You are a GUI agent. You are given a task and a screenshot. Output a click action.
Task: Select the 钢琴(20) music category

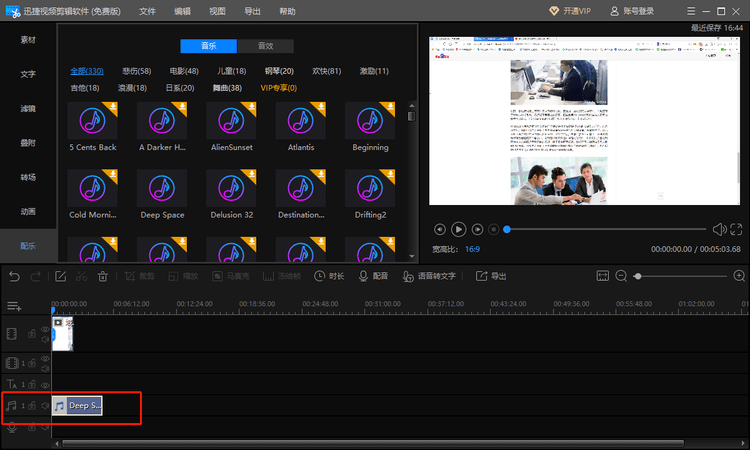coord(279,71)
